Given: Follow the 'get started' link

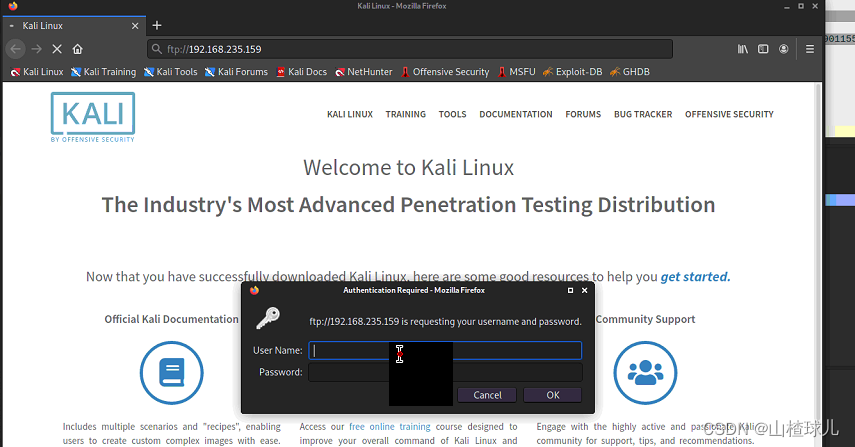Looking at the screenshot, I should pos(695,277).
